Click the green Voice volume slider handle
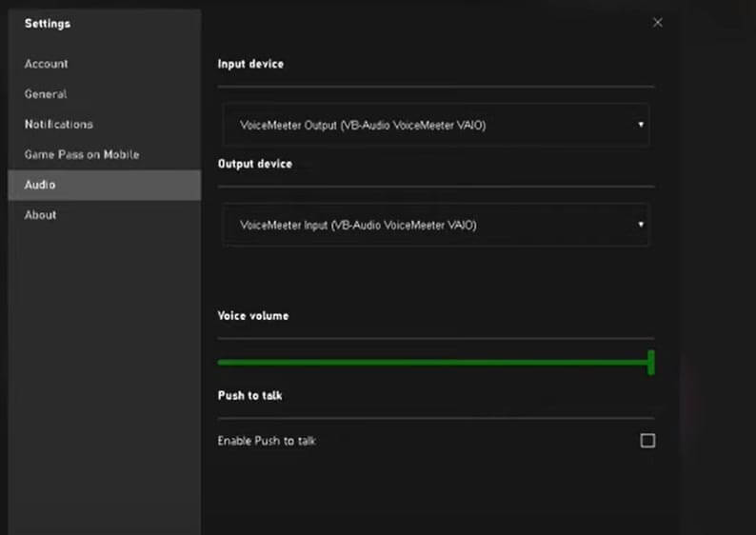 tap(651, 362)
